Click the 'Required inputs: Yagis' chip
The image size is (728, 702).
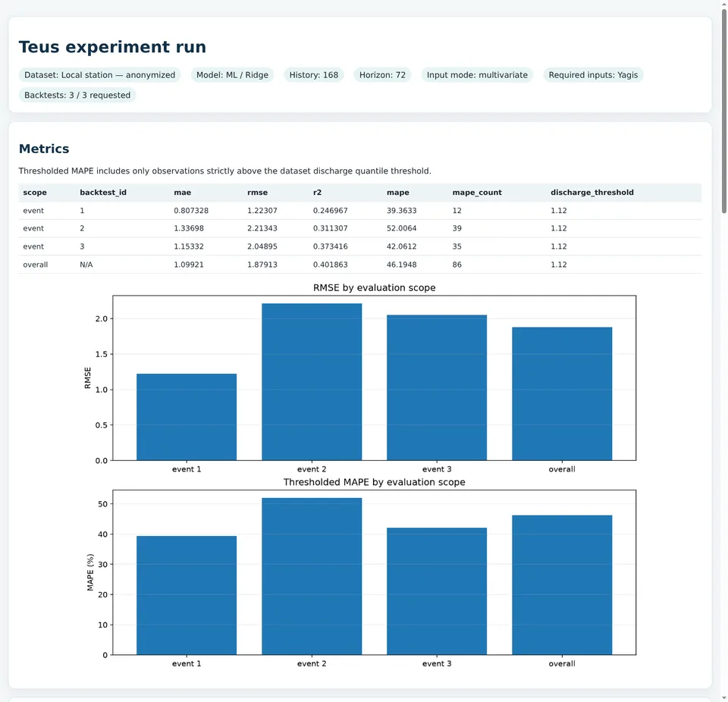point(593,75)
